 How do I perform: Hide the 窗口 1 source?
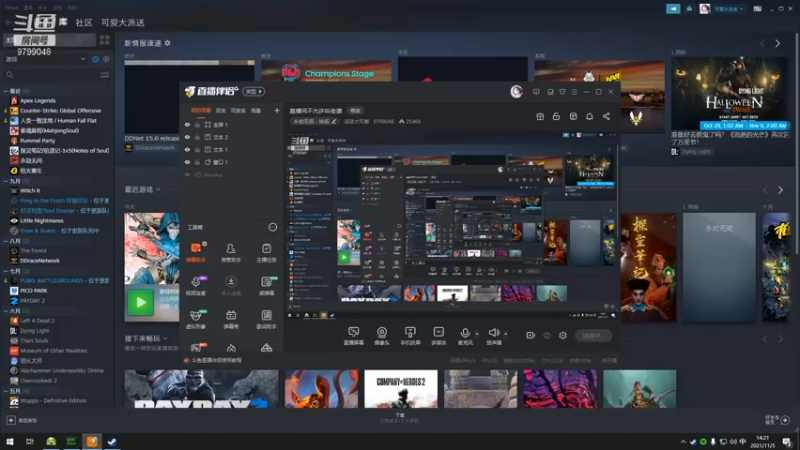point(187,162)
